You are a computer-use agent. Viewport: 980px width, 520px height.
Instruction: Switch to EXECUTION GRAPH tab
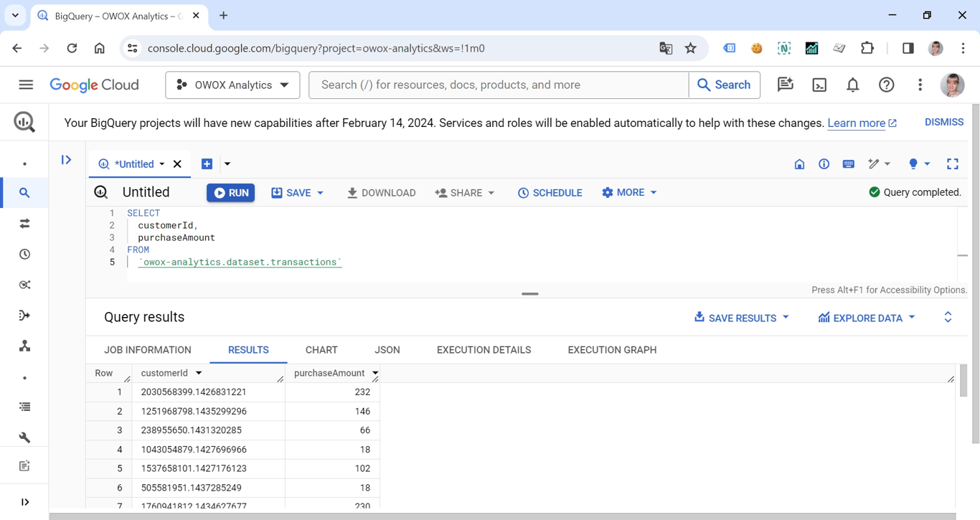612,350
